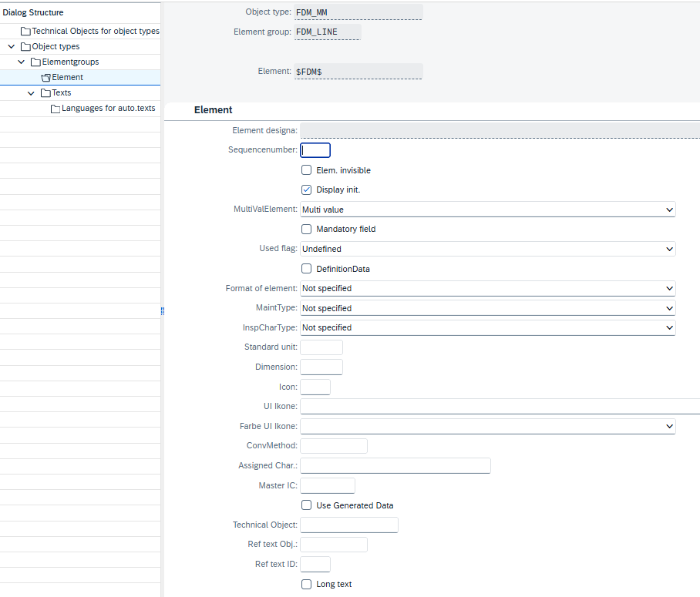Click the Technical Objects for object types folder icon

(x=25, y=32)
